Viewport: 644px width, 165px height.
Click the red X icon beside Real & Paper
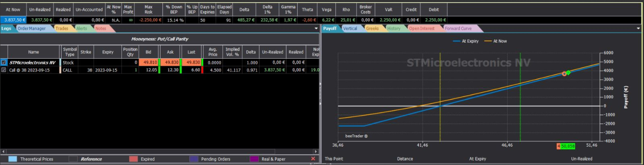point(313,159)
